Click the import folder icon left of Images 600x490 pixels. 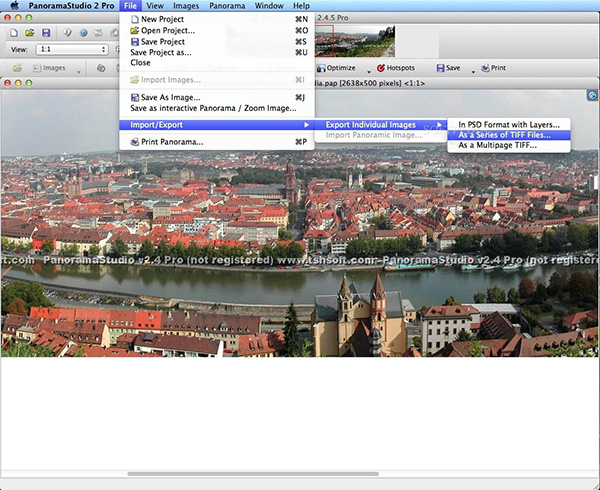point(17,68)
